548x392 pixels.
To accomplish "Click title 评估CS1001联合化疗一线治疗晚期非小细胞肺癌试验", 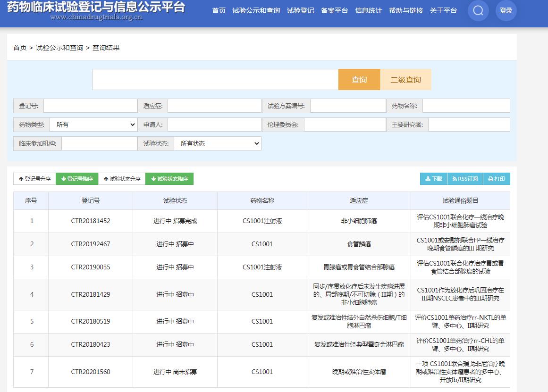I will (460, 221).
